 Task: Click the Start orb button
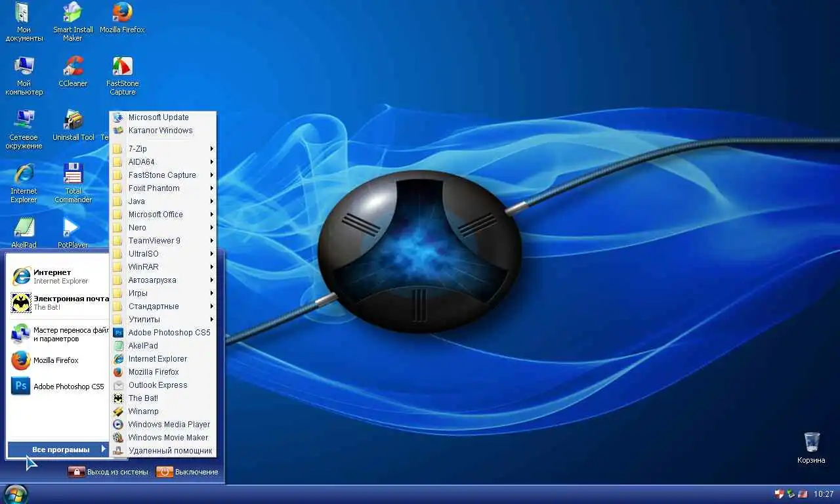(x=16, y=493)
